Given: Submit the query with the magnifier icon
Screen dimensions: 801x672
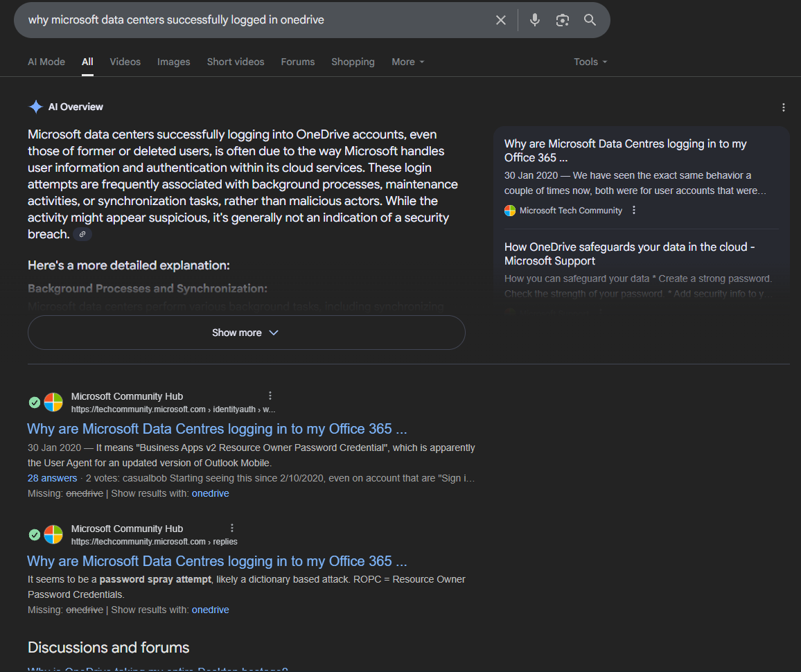Looking at the screenshot, I should tap(590, 20).
